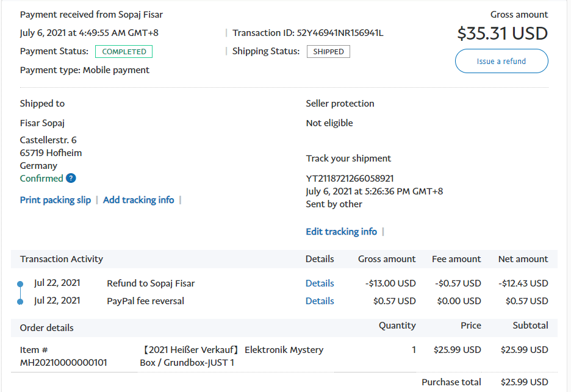Image resolution: width=571 pixels, height=392 pixels.
Task: Click the timeline dot beside the refund entry
Action: coord(20,284)
